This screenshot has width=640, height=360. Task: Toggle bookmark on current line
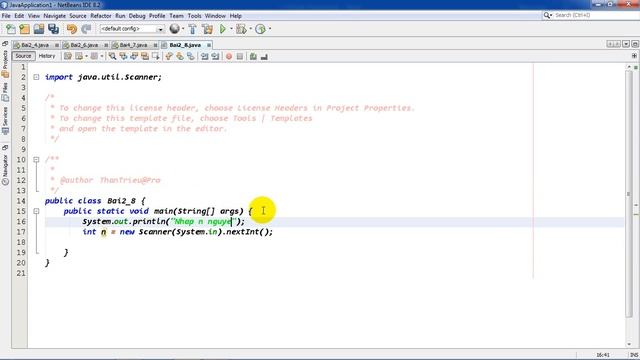(x=191, y=56)
